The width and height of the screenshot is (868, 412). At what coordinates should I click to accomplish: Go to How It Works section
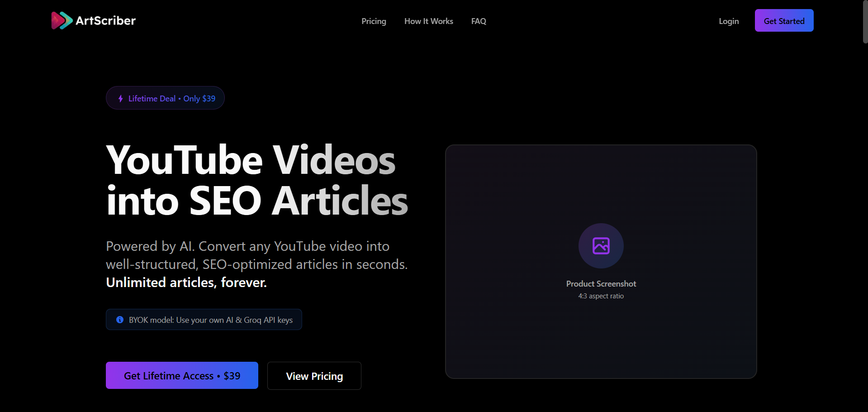coord(428,21)
